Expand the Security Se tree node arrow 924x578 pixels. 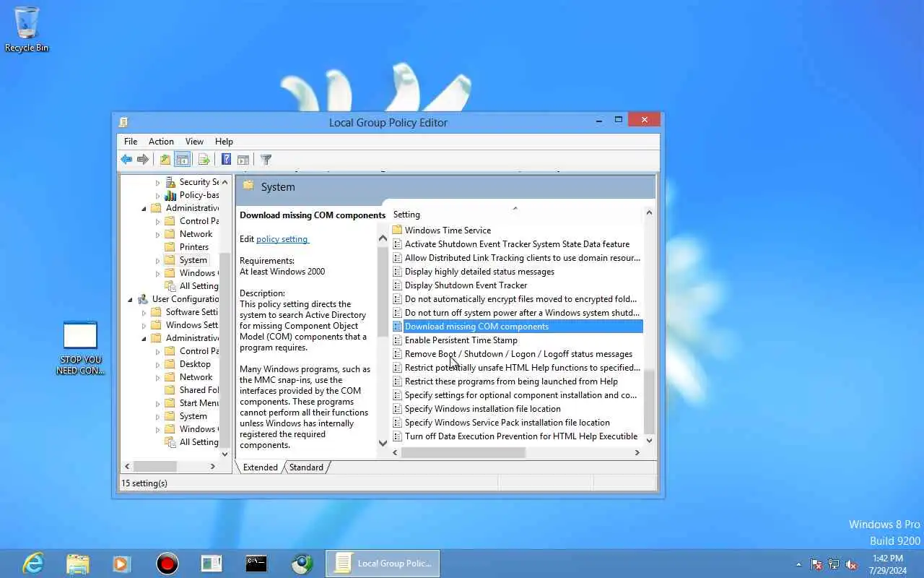pyautogui.click(x=157, y=183)
